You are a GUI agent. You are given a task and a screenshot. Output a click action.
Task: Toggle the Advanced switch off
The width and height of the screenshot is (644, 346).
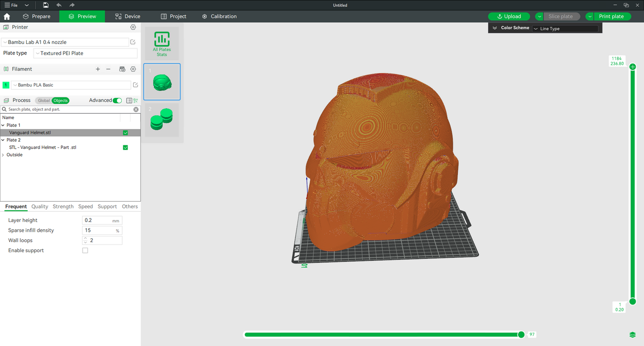tap(117, 100)
